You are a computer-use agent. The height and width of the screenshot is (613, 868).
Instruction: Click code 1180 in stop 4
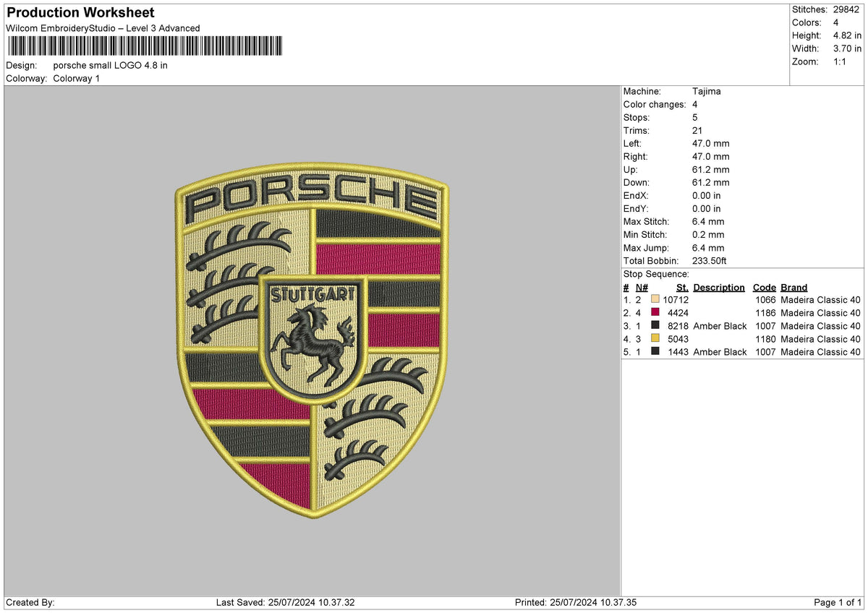pos(765,338)
